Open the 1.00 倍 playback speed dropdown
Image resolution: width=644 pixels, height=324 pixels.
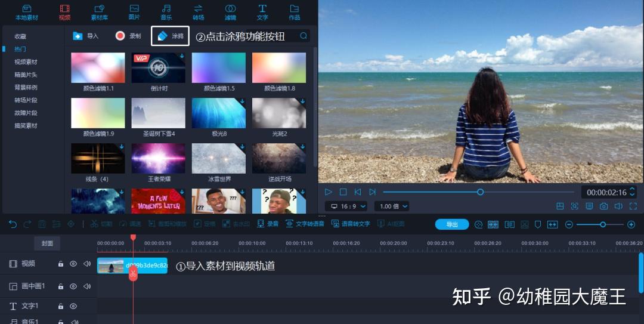pos(392,206)
